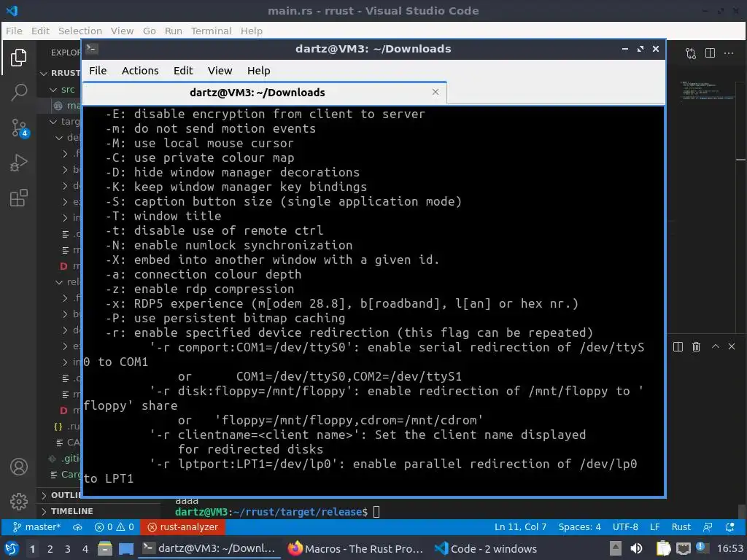Maximize the VS Code panel with caret icon
The height and width of the screenshot is (560, 747).
point(715,346)
